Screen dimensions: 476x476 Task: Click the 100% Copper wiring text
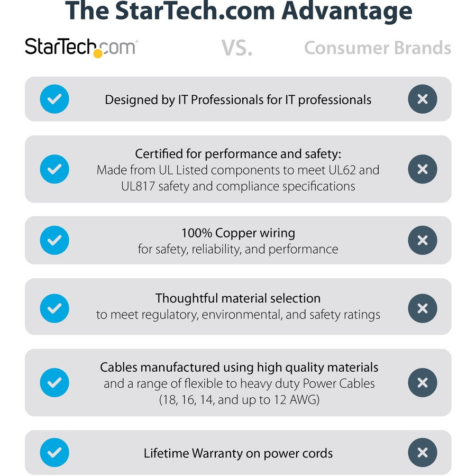(238, 233)
